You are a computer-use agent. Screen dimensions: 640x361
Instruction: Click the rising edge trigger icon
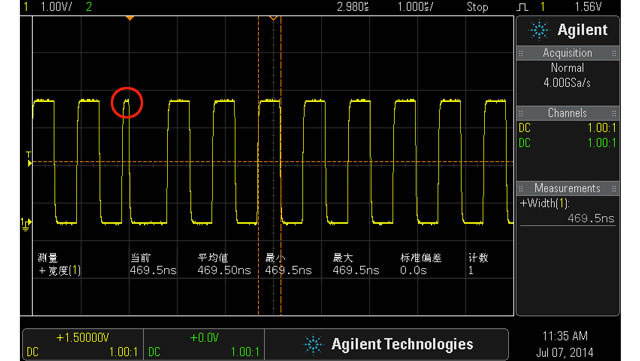(522, 7)
